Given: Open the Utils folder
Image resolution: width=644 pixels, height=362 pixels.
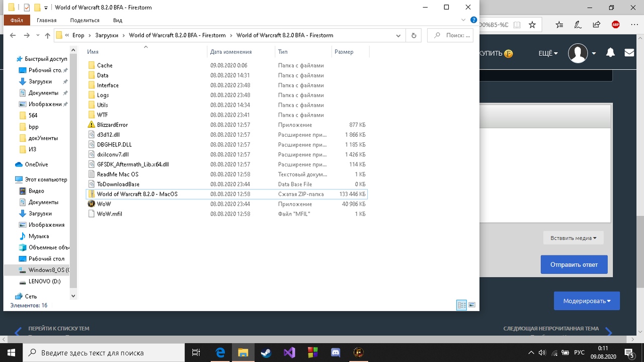Looking at the screenshot, I should [102, 105].
